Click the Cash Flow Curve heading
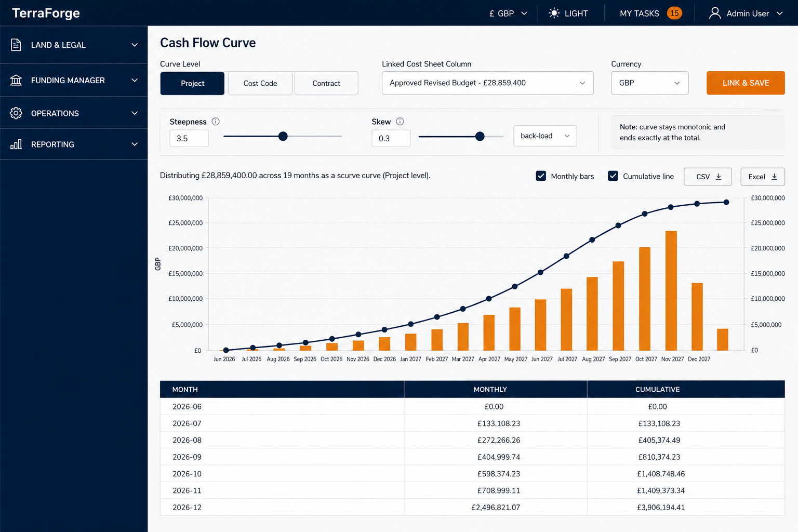798x532 pixels. click(208, 43)
